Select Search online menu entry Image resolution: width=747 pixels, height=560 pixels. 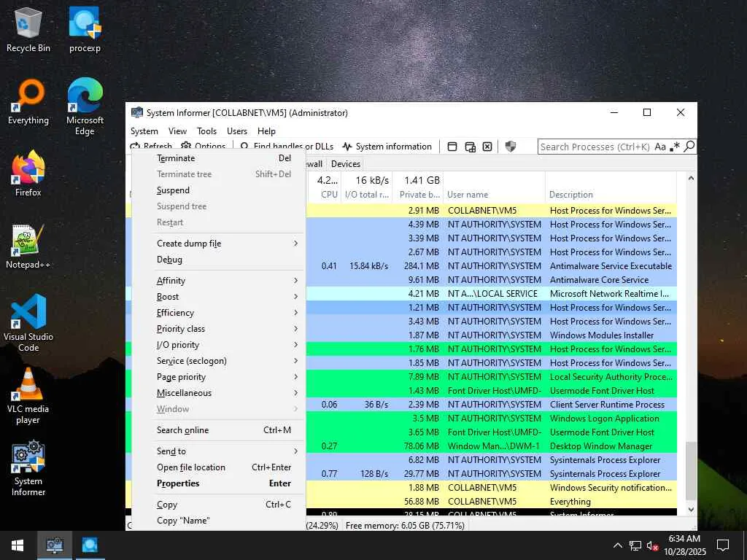coord(219,430)
